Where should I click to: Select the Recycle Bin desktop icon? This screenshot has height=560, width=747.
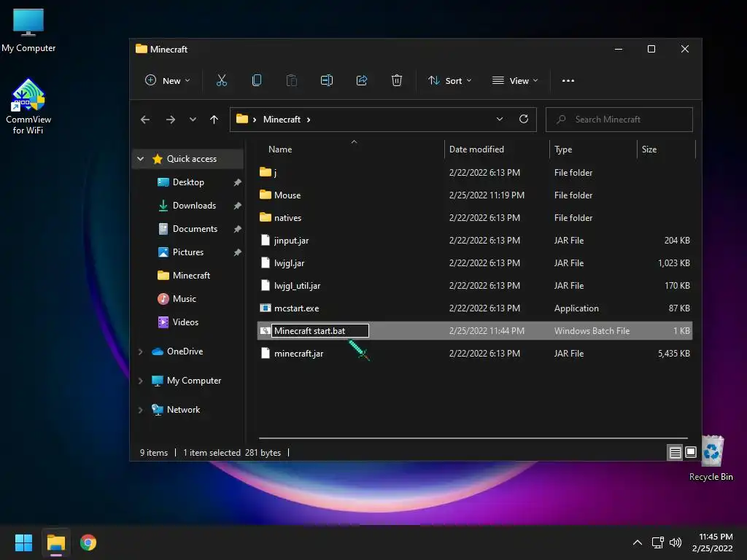pyautogui.click(x=711, y=458)
